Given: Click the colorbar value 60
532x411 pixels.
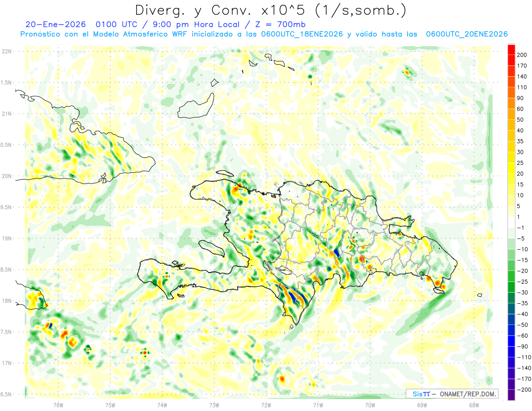Looking at the screenshot, I should 520,109.
